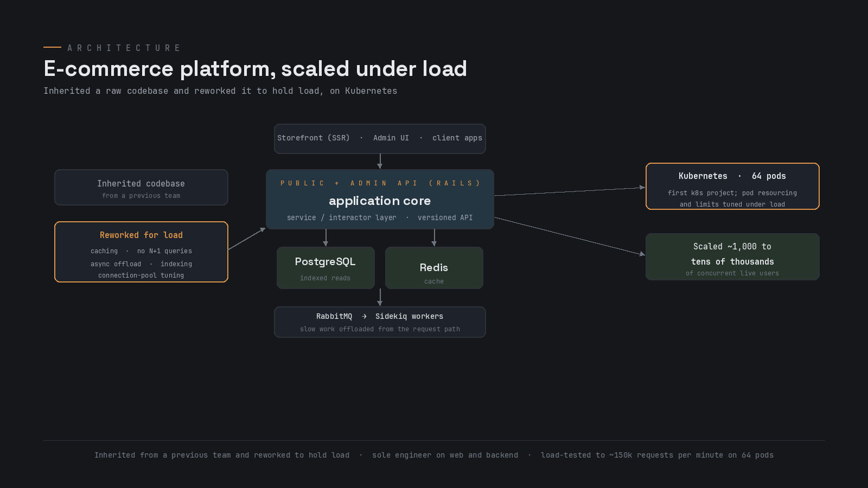This screenshot has height=488, width=868.
Task: Select 'async offload' text
Action: coord(116,264)
